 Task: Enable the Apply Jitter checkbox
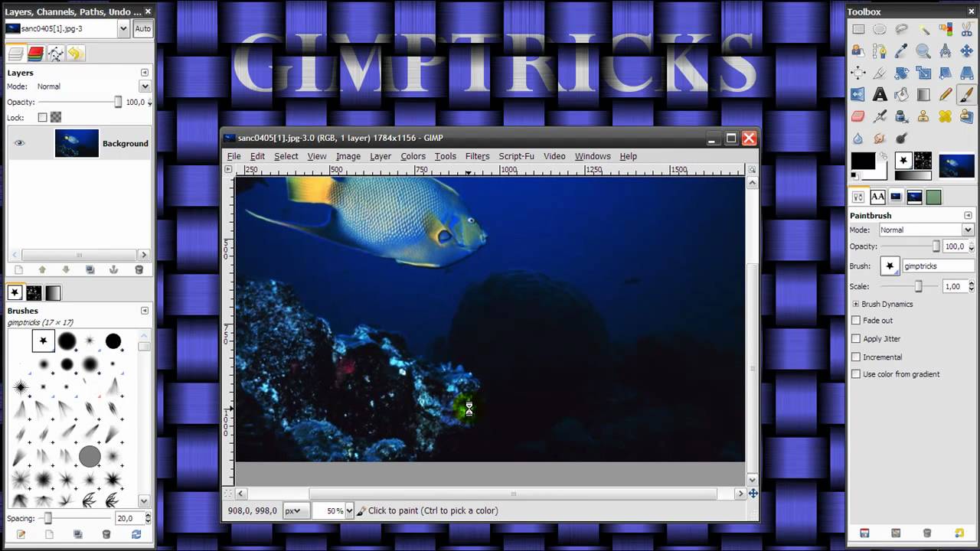pos(856,339)
